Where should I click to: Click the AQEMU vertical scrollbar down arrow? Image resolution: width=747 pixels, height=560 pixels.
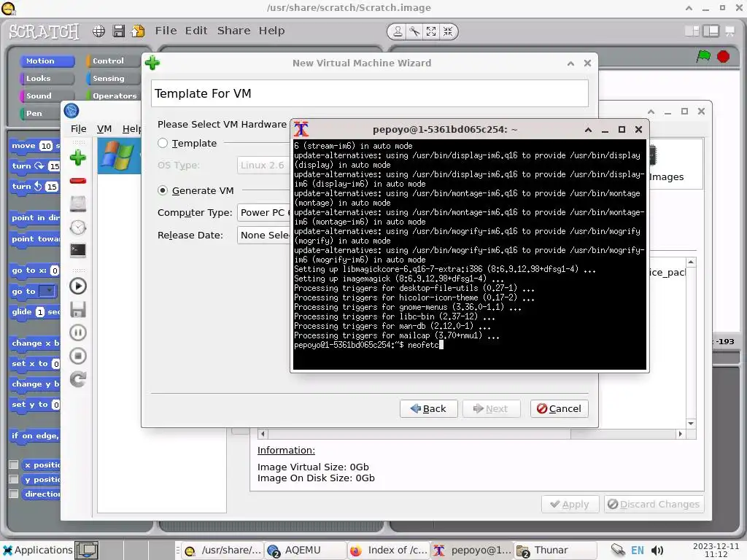(x=691, y=424)
